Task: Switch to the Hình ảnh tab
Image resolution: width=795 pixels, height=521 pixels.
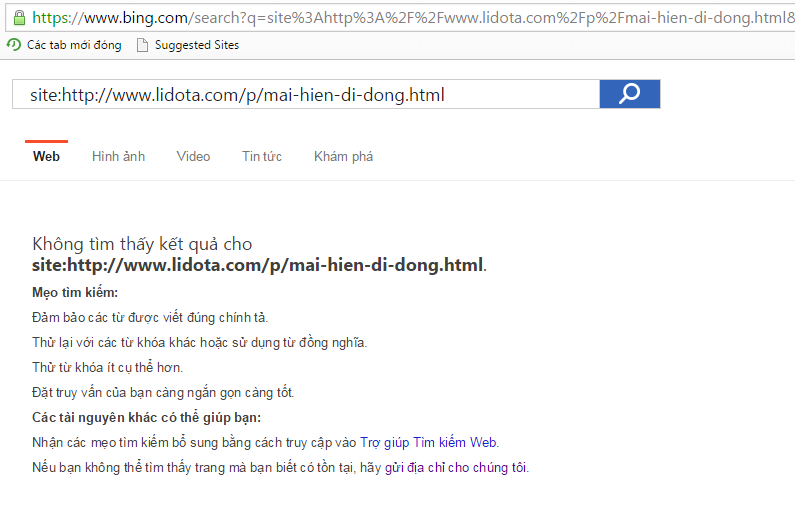Action: (119, 156)
